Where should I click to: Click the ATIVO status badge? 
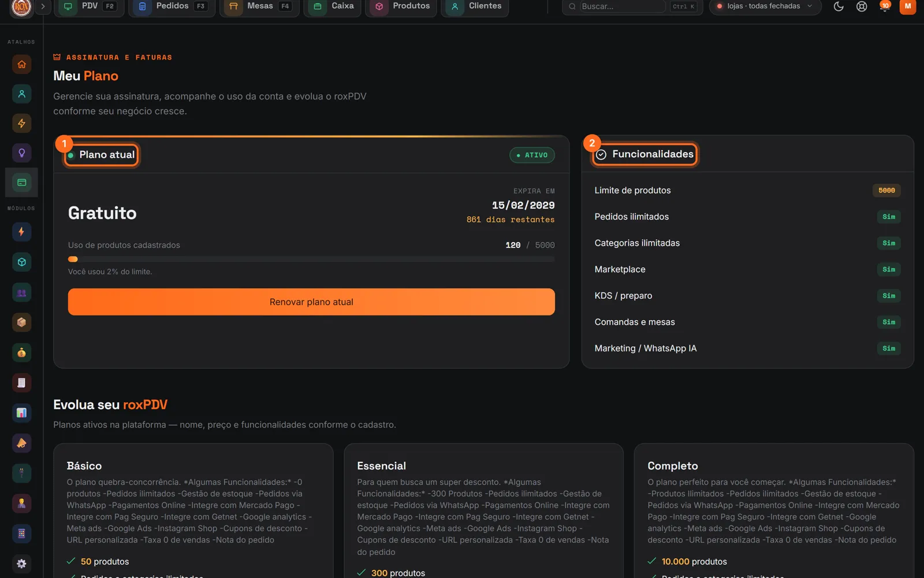click(532, 155)
